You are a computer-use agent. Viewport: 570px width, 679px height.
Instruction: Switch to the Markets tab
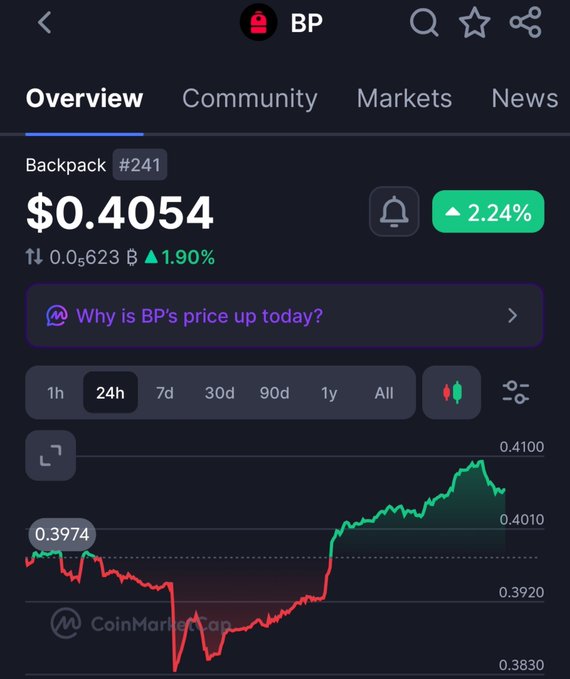tap(405, 98)
